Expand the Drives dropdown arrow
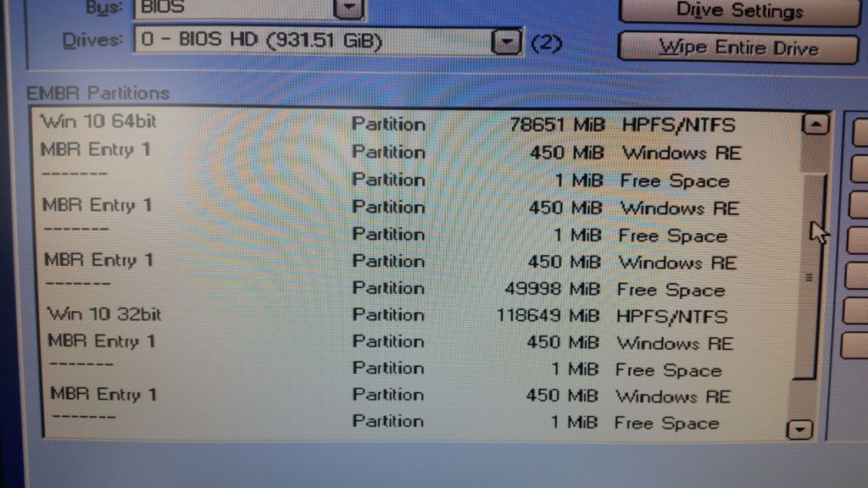 tap(506, 42)
